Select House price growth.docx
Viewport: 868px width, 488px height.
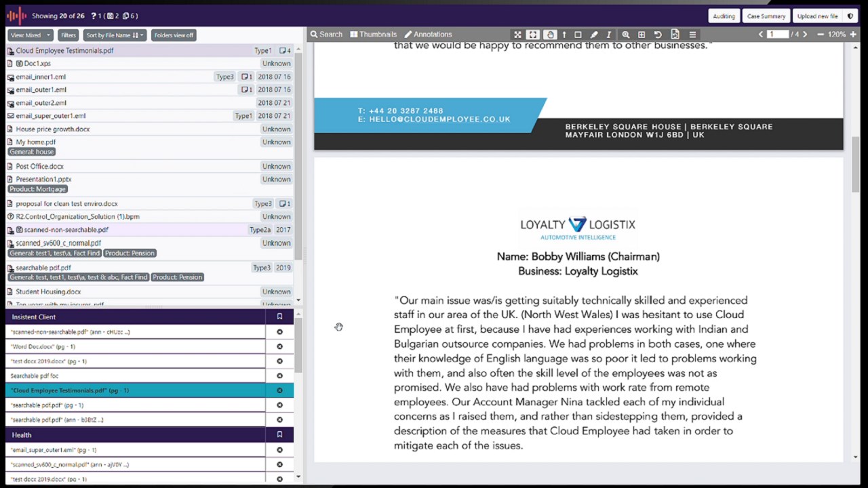[x=149, y=129]
